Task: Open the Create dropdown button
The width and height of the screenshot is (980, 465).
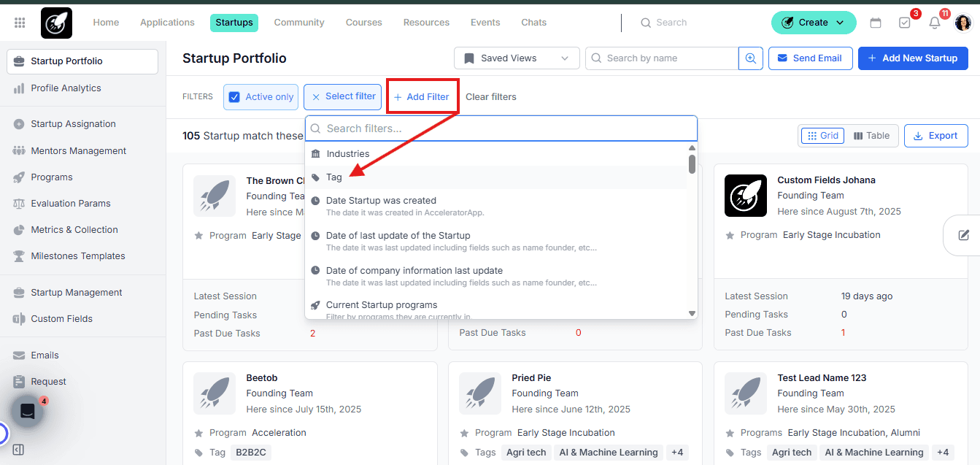Action: (x=814, y=23)
